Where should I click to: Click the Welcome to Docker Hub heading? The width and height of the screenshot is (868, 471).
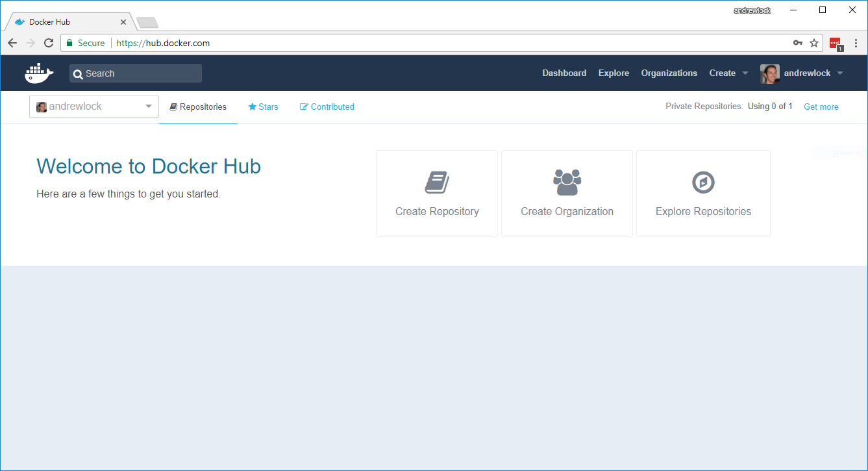coord(149,166)
